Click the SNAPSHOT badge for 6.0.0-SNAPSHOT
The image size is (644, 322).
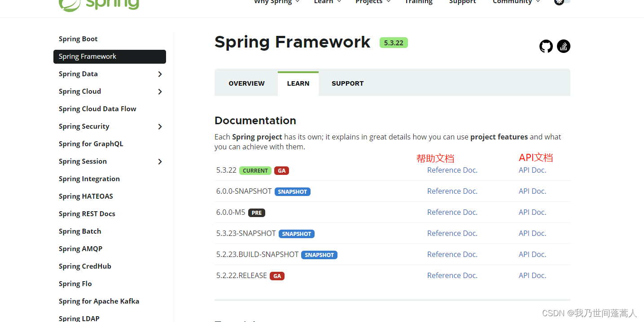coord(292,191)
